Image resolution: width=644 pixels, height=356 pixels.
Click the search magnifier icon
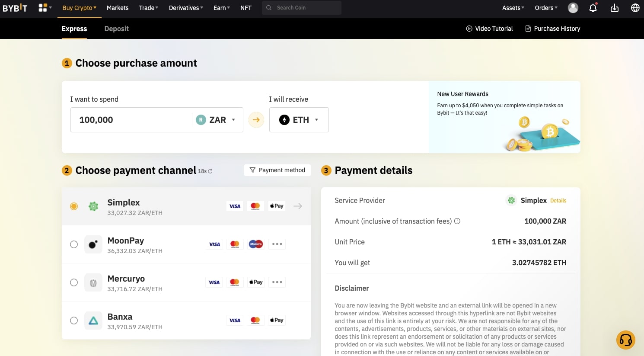coord(269,8)
